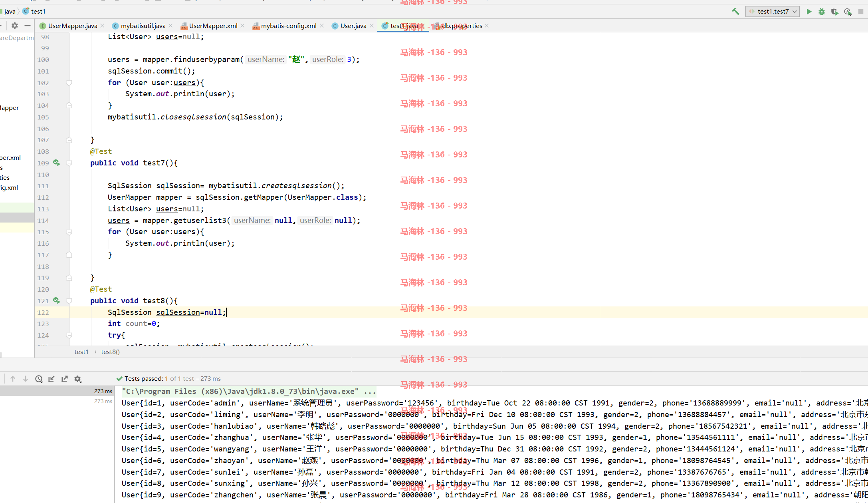Hide project panel with the minus icon
Image resolution: width=868 pixels, height=503 pixels.
click(28, 26)
